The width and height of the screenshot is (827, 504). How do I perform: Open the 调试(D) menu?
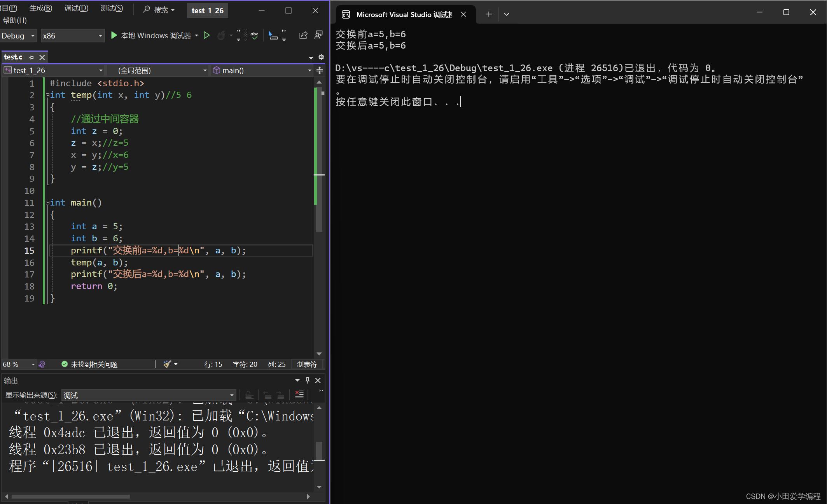pos(76,8)
